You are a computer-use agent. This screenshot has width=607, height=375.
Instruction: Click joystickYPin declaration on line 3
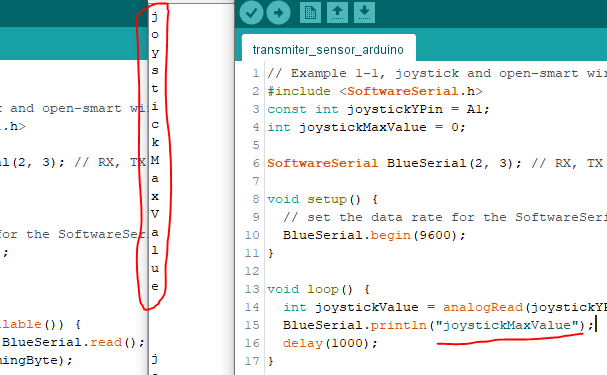(x=378, y=109)
